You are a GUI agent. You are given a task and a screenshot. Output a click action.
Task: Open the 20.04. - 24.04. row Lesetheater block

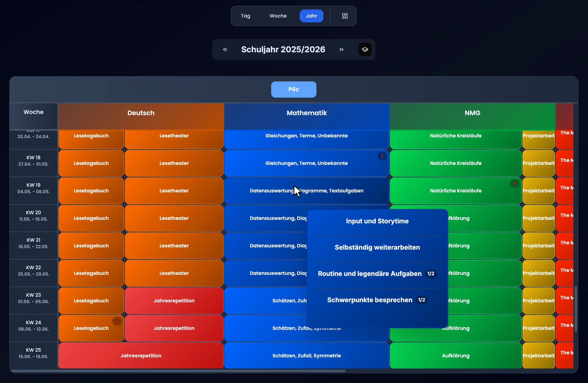click(174, 139)
